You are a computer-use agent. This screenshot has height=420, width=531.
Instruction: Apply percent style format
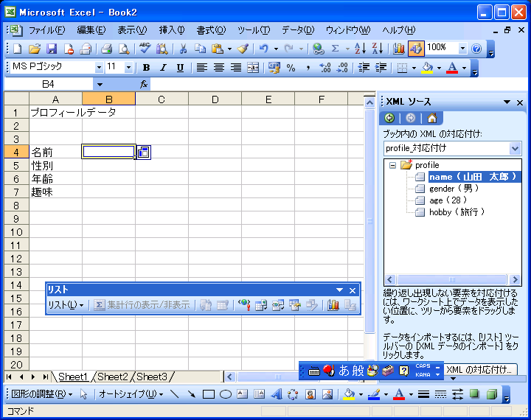click(x=291, y=68)
